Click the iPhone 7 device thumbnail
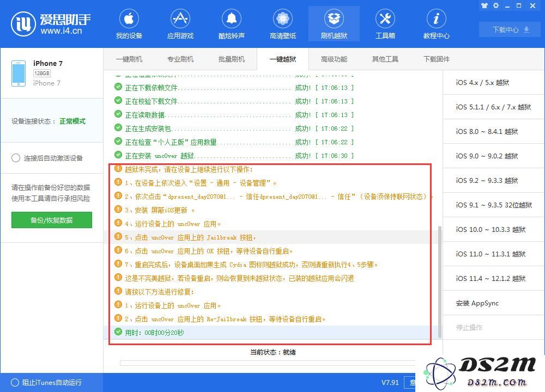545x392 pixels. [19, 73]
